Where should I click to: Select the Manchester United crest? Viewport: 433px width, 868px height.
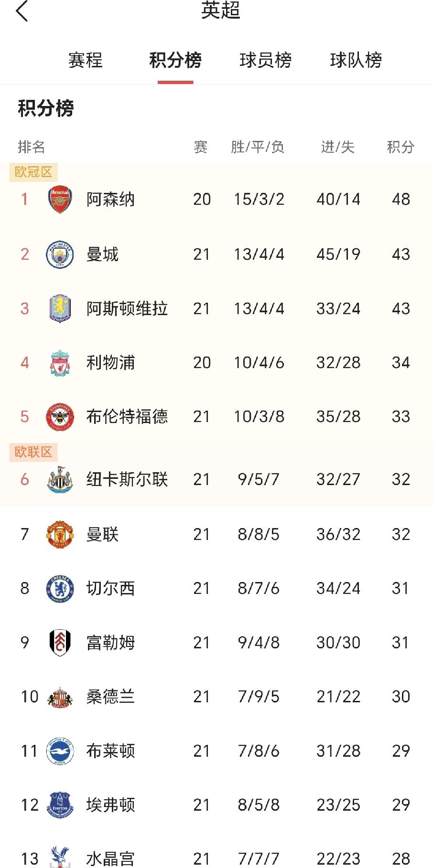[60, 534]
